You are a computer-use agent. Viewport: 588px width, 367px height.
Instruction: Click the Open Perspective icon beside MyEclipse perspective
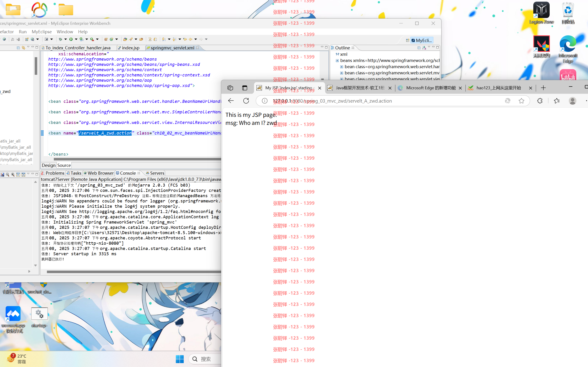407,40
